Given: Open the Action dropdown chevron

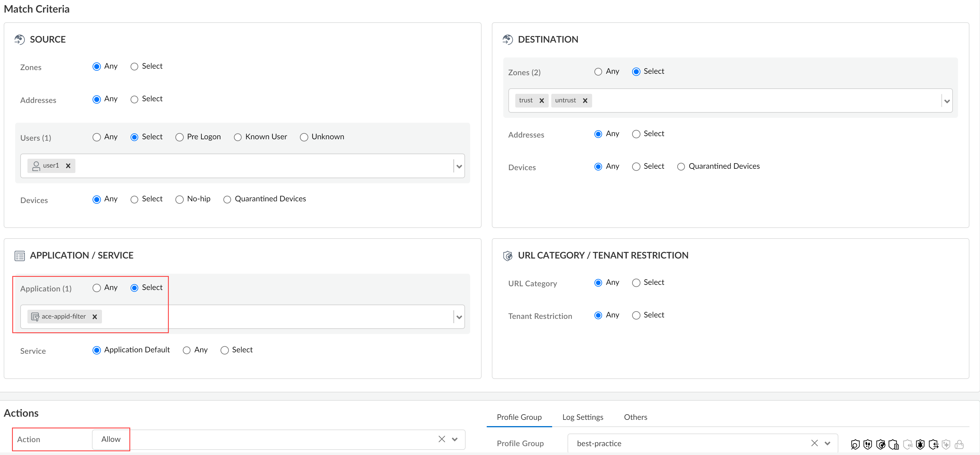Looking at the screenshot, I should coord(455,439).
